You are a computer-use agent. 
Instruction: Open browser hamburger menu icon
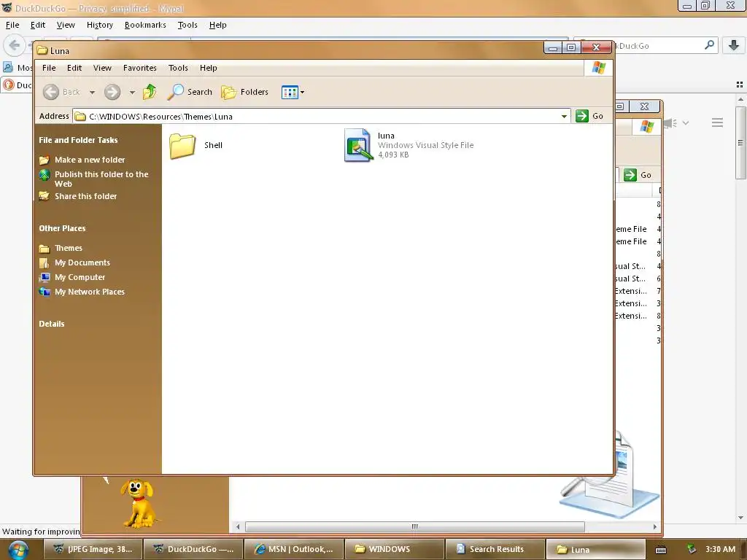(718, 122)
